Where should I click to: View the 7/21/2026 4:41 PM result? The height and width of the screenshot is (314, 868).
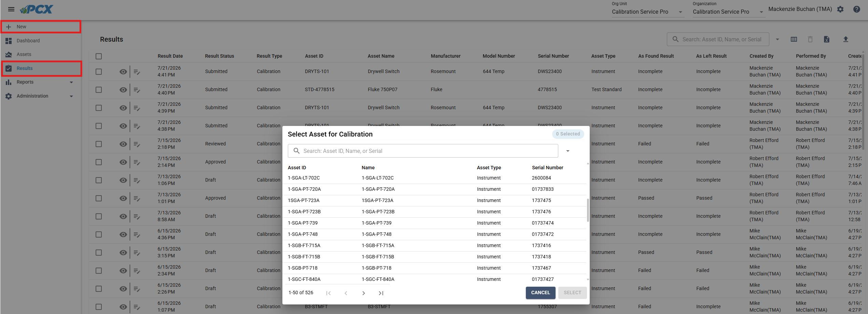[x=123, y=72]
